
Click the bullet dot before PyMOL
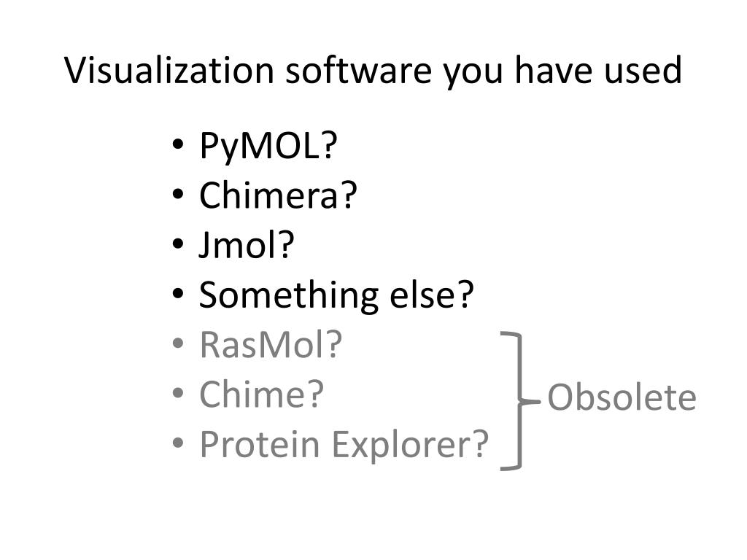(x=178, y=144)
